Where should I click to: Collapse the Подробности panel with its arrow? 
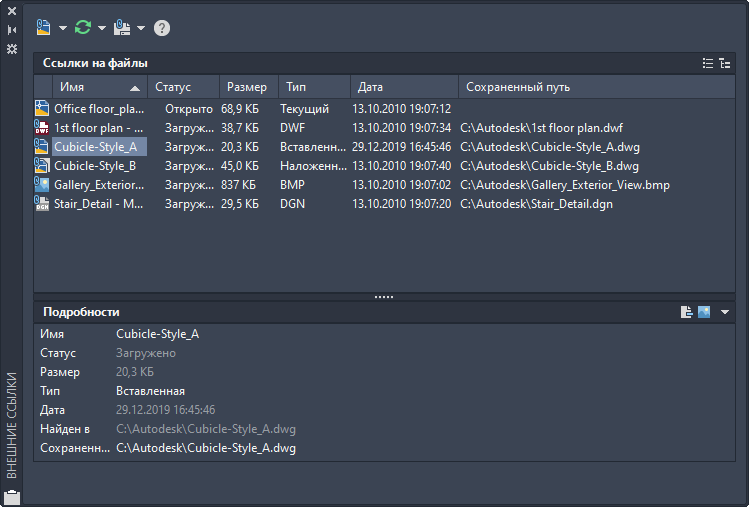pyautogui.click(x=725, y=312)
